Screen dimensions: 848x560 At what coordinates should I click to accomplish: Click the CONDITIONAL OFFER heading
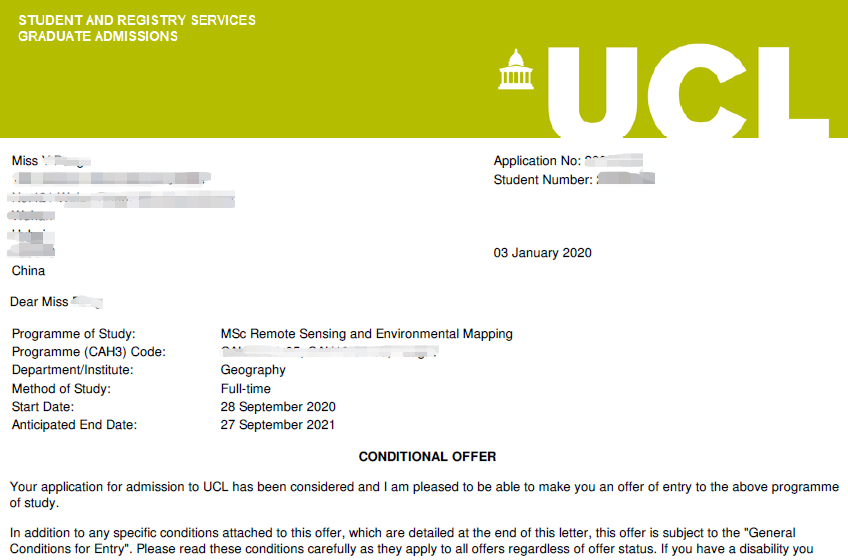tap(427, 457)
